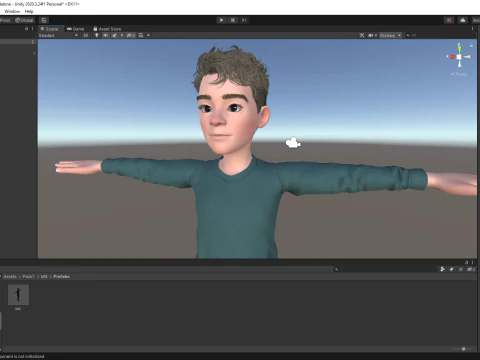
Task: Open the component tools icon in Scene toolbar
Action: tap(362, 35)
